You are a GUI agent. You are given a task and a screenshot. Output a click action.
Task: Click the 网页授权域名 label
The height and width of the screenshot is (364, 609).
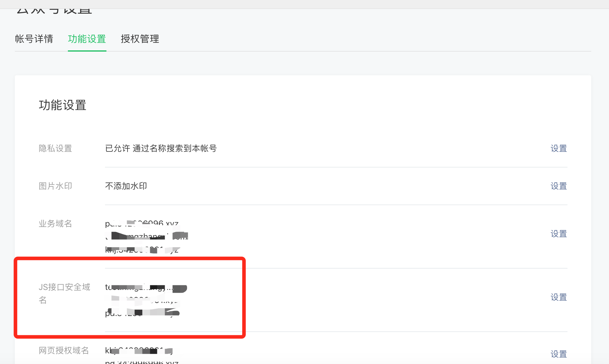point(64,350)
